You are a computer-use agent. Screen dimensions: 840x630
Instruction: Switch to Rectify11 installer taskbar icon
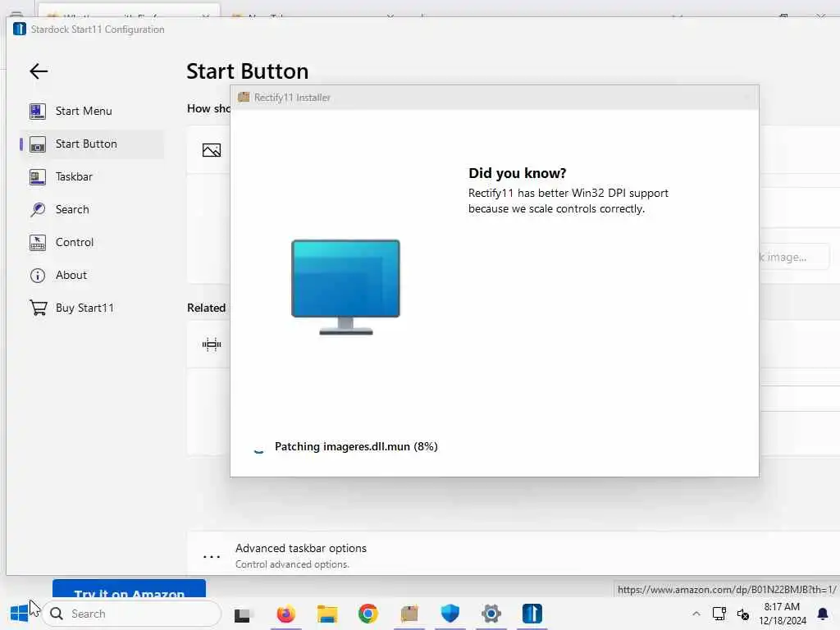409,614
